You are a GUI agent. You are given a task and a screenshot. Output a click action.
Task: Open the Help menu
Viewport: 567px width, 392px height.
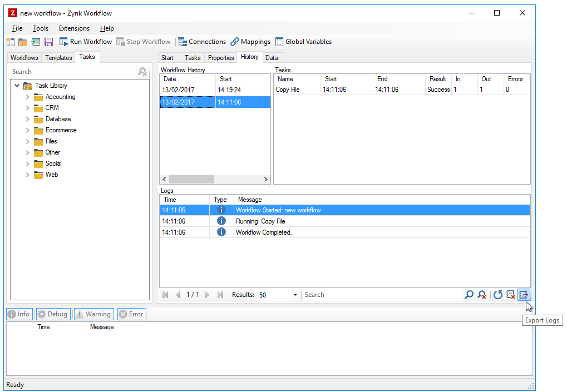click(x=107, y=28)
